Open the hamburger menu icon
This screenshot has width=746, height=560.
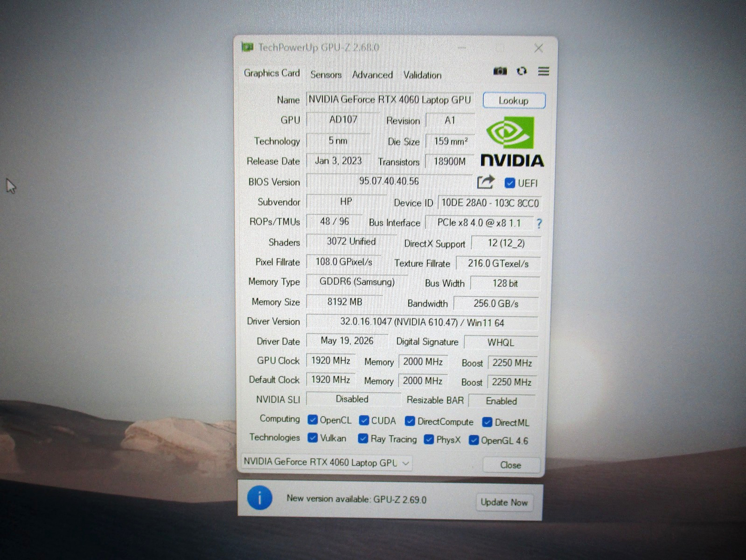tap(544, 71)
